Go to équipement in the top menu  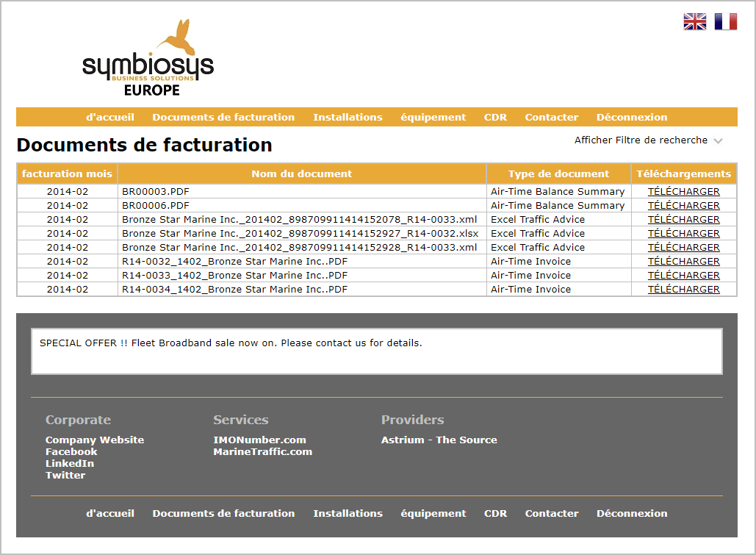pyautogui.click(x=433, y=118)
